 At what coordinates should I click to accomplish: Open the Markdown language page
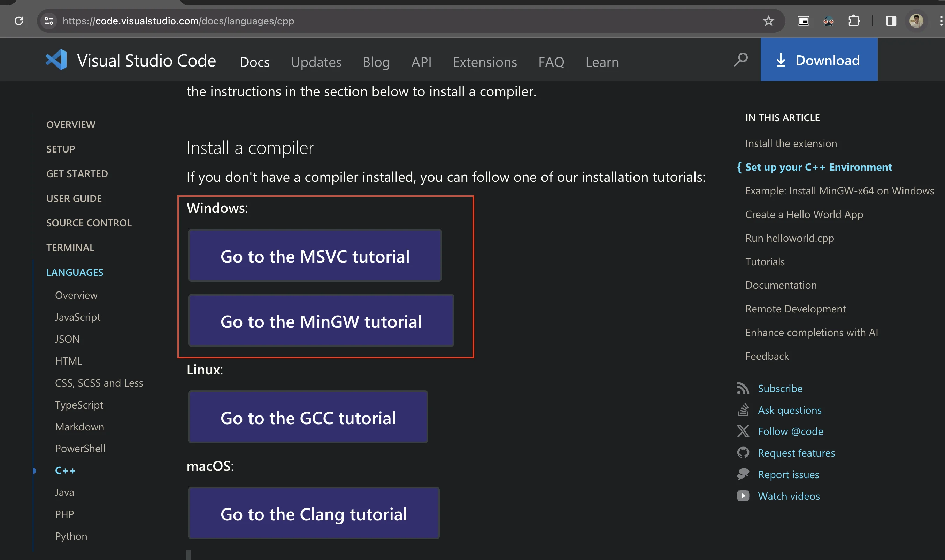(x=79, y=427)
